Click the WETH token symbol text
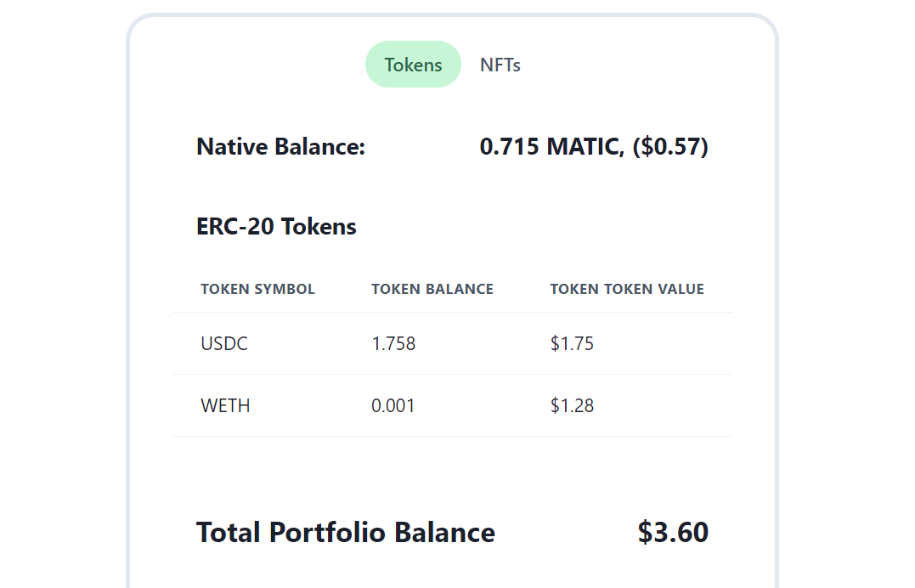The image size is (915, 588). [225, 405]
